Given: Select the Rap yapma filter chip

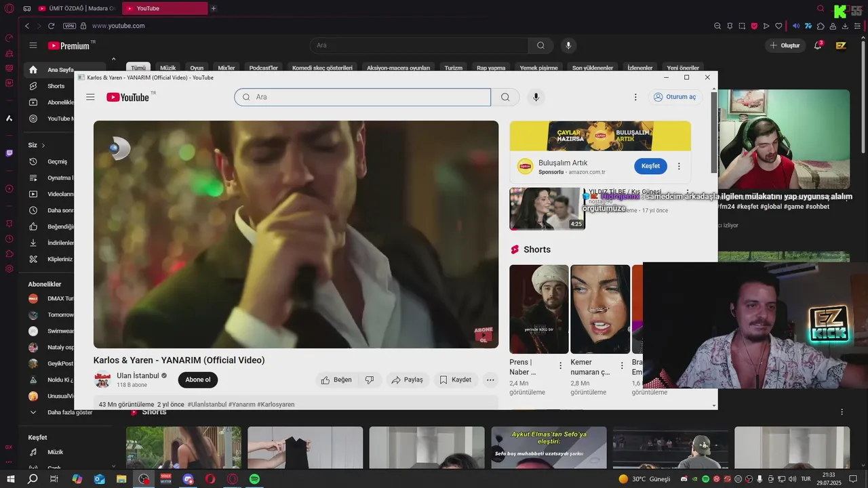Looking at the screenshot, I should 491,68.
